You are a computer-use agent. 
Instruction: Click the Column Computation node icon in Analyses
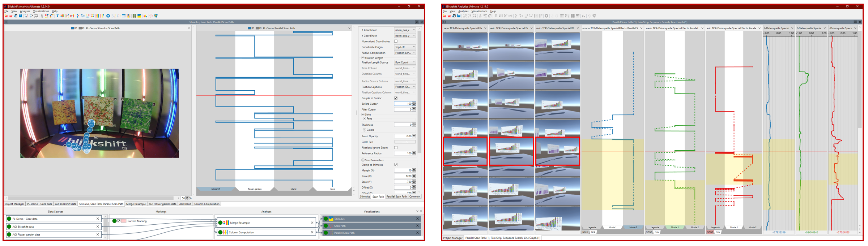225,232
